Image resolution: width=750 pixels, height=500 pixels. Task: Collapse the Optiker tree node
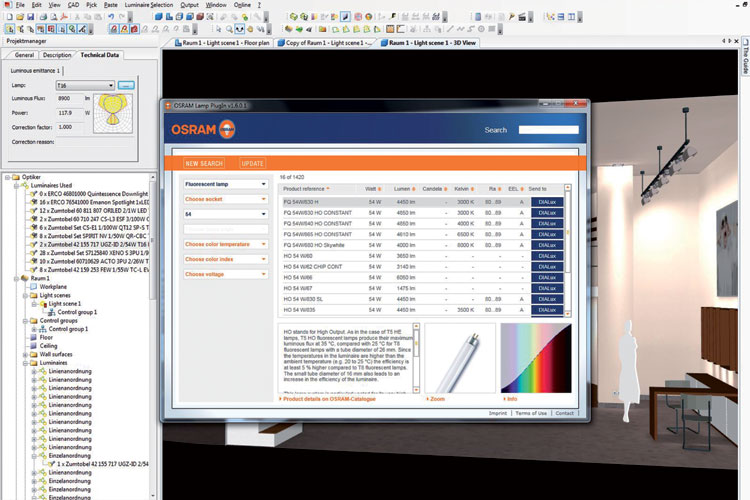[7, 177]
